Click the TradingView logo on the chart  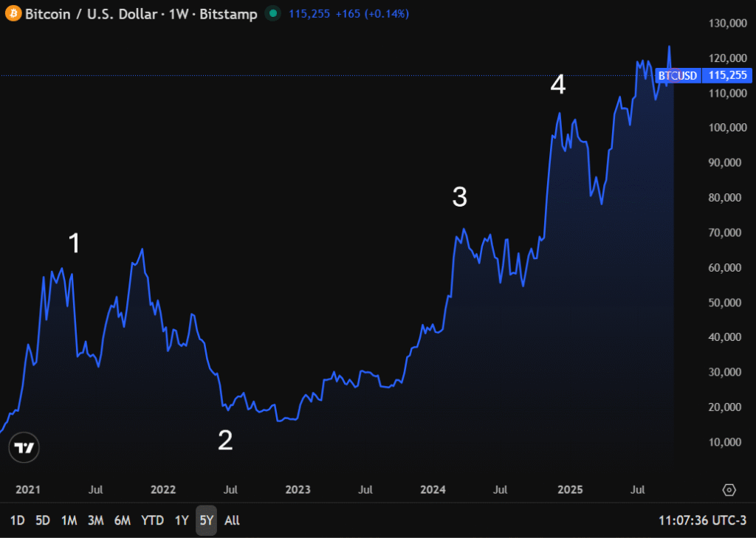point(25,448)
